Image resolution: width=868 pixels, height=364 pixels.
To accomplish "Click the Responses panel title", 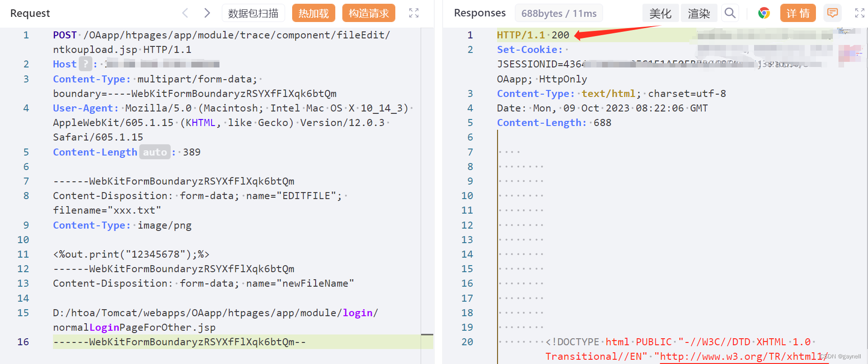I will [x=480, y=13].
